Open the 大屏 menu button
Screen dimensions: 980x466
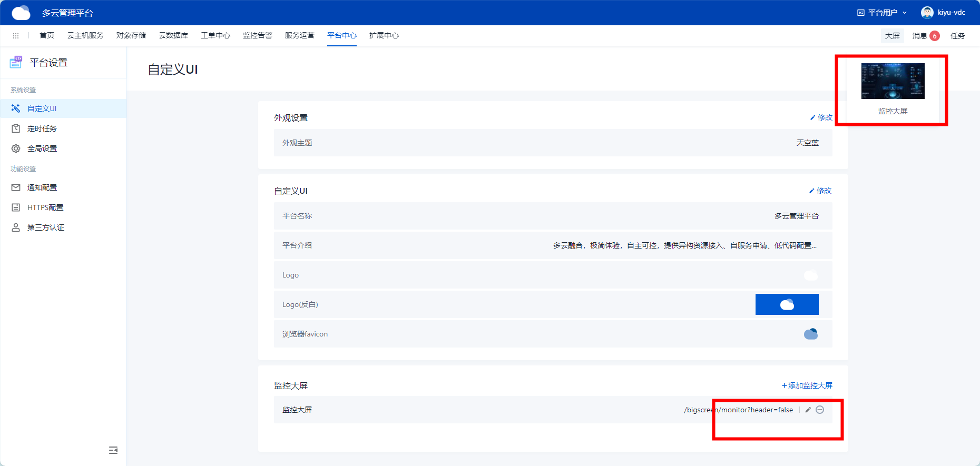point(892,36)
